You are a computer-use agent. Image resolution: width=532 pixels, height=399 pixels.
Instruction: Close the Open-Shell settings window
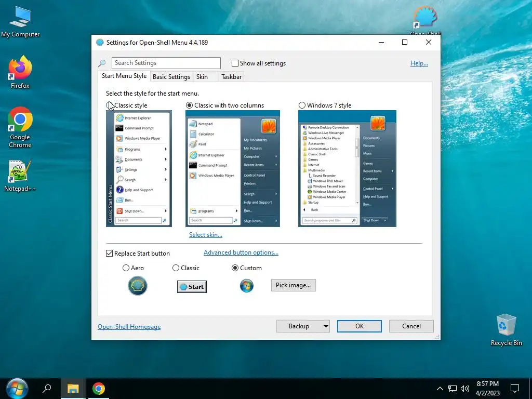[x=429, y=43]
